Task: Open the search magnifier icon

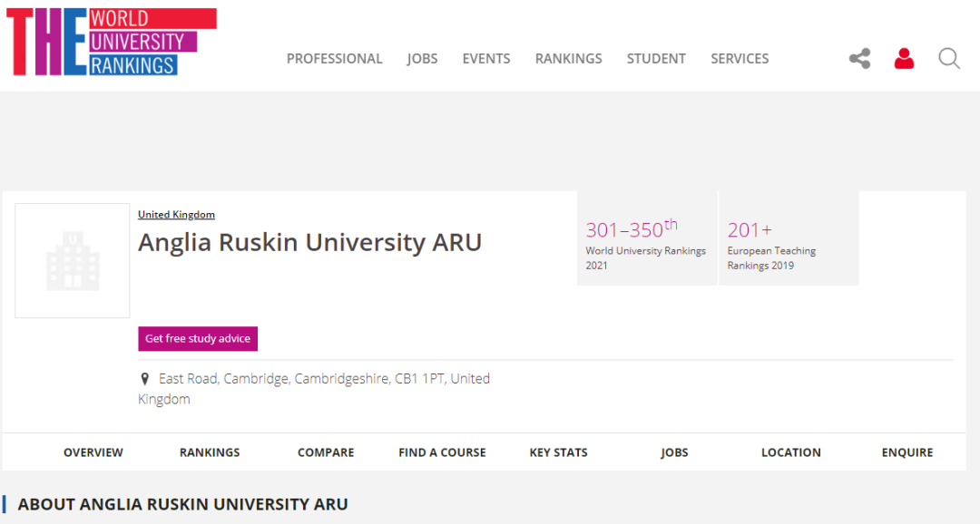Action: coord(949,59)
